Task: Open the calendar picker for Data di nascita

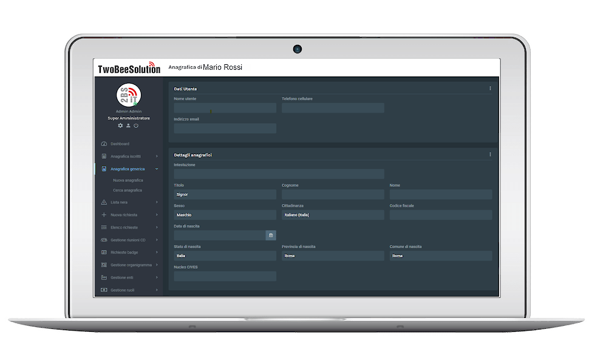Action: click(271, 235)
